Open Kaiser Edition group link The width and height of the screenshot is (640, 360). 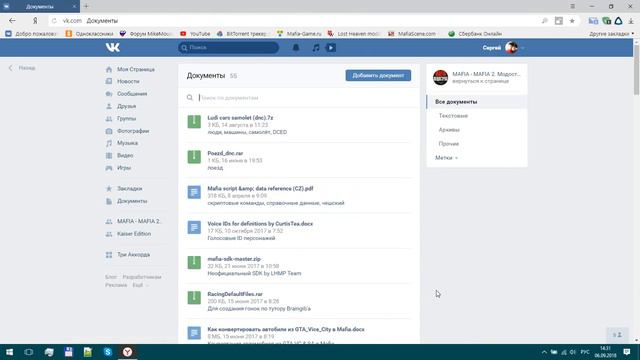click(x=134, y=234)
